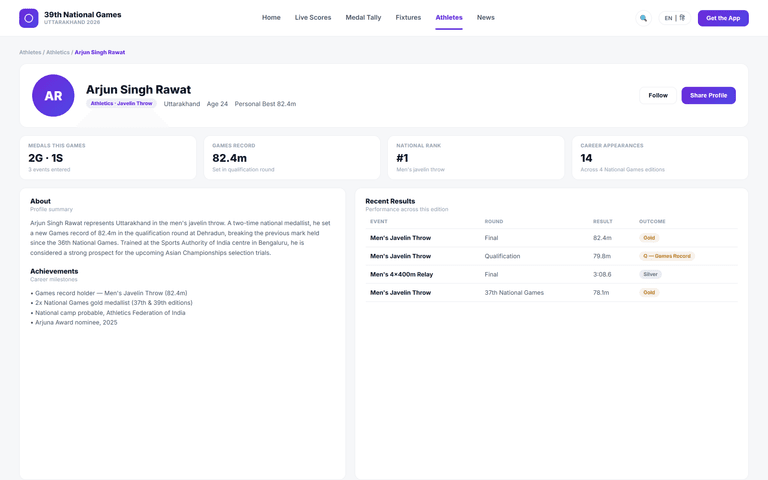This screenshot has width=768, height=480.
Task: Click the National Rank #1 value
Action: point(402,158)
